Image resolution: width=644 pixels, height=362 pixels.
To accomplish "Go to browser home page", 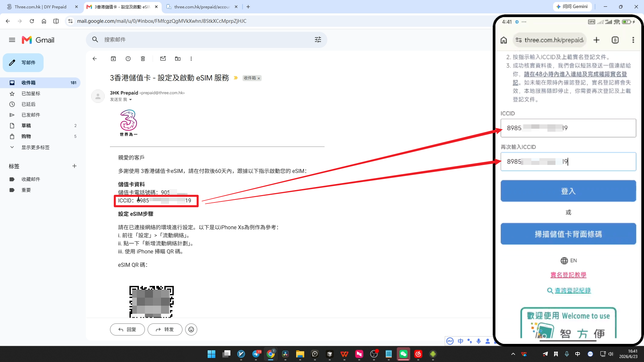I will (x=44, y=21).
